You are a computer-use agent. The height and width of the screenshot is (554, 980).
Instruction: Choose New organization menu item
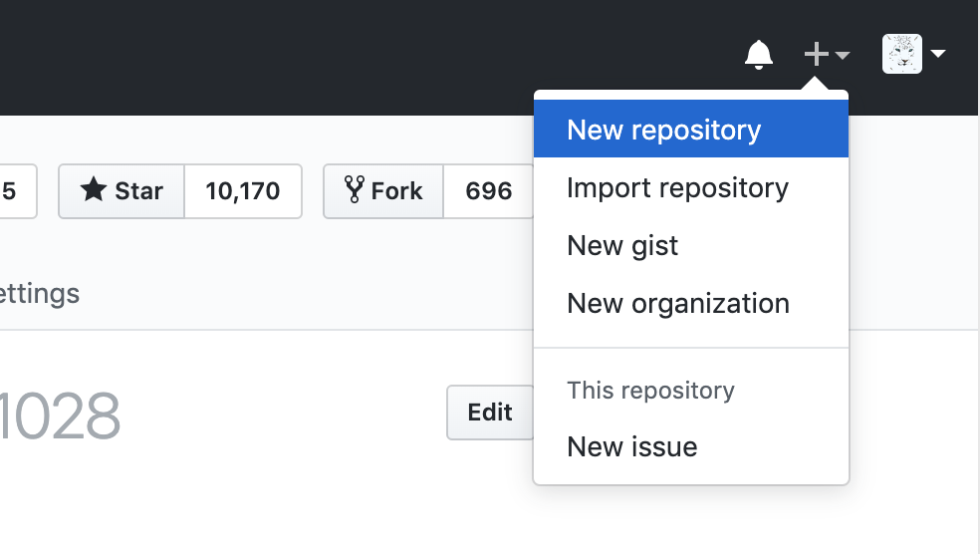(x=677, y=304)
